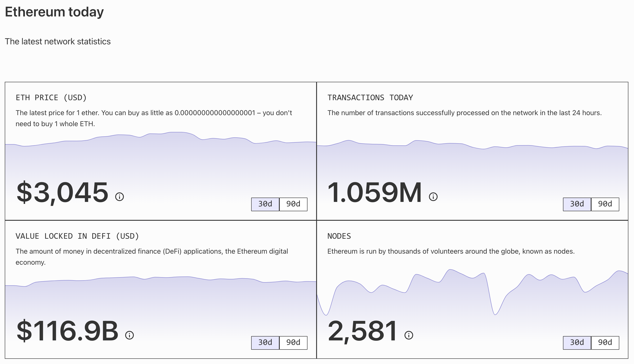Viewport: 634px width, 364px height.
Task: Select 30d range for Nodes chart
Action: [577, 343]
